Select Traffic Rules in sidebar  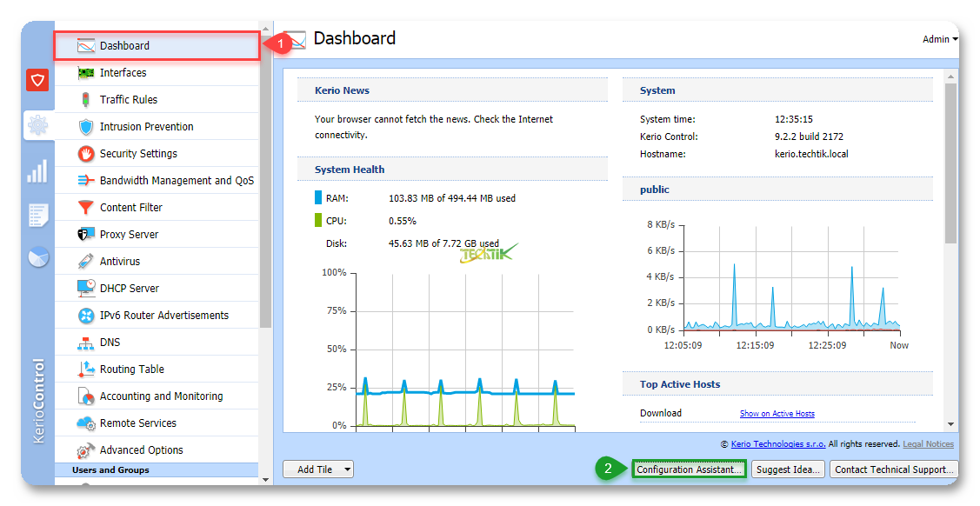(x=129, y=100)
